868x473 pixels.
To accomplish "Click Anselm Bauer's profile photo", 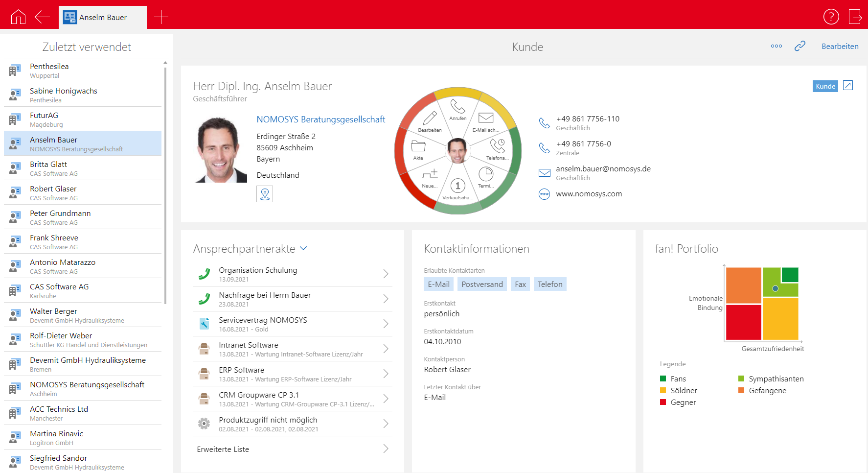I will click(221, 149).
